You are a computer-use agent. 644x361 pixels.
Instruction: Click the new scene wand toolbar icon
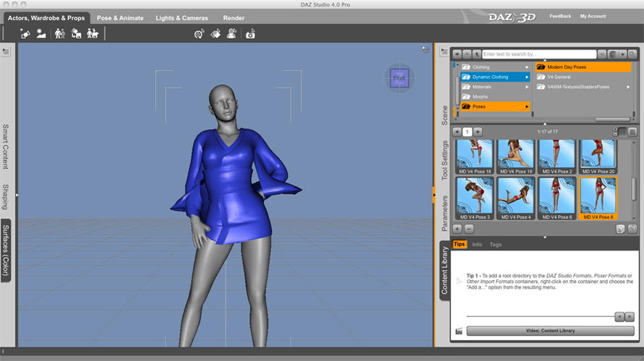click(x=25, y=34)
